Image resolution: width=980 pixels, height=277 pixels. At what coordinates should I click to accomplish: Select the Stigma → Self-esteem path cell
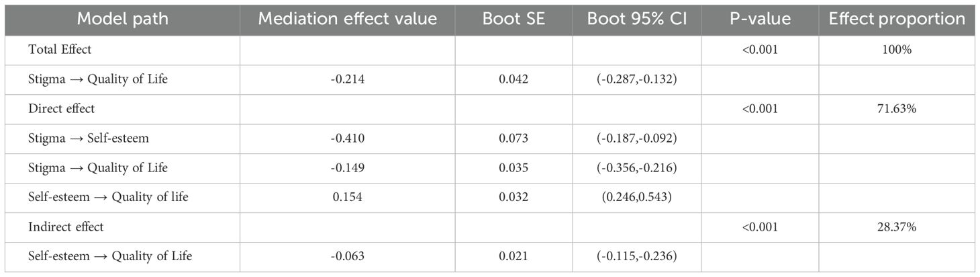tap(88, 138)
